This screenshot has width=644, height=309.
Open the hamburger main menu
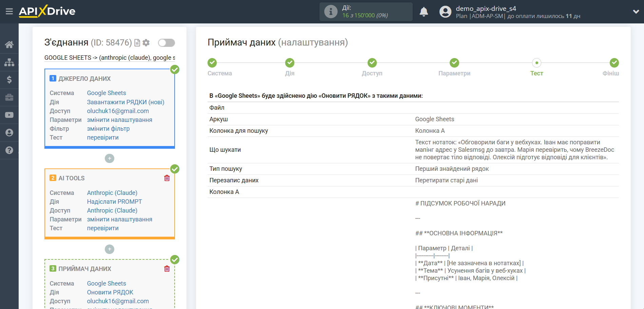click(9, 12)
